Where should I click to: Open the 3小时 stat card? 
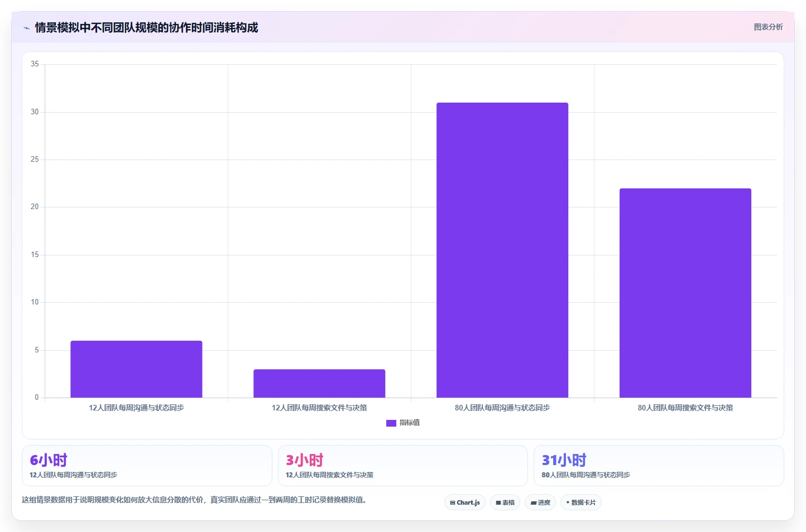[403, 466]
